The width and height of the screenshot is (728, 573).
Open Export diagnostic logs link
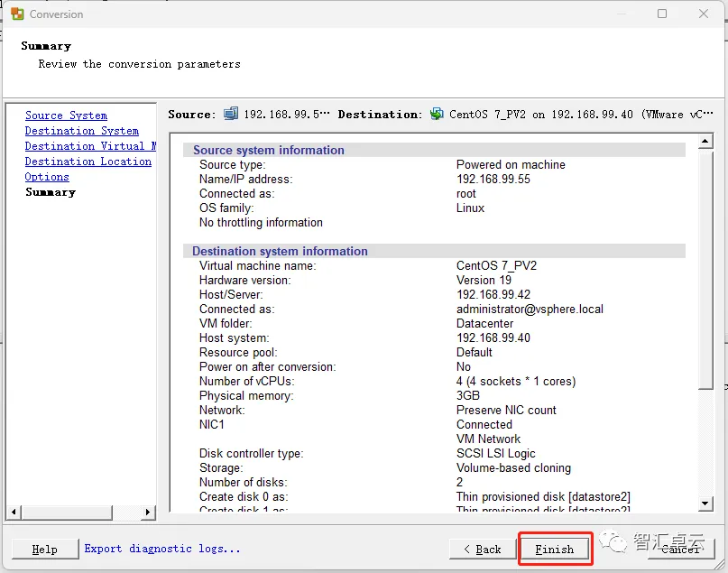(162, 549)
